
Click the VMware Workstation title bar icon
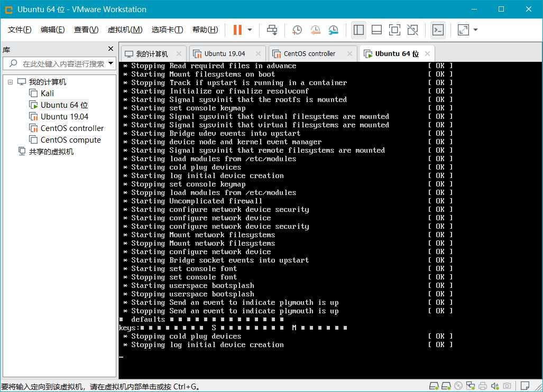[8, 10]
